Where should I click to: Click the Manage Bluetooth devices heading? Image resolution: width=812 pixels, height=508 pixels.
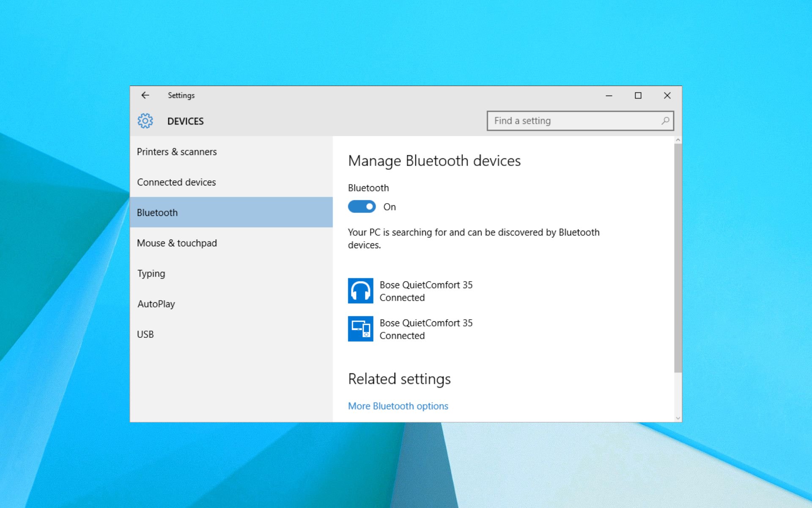[434, 161]
